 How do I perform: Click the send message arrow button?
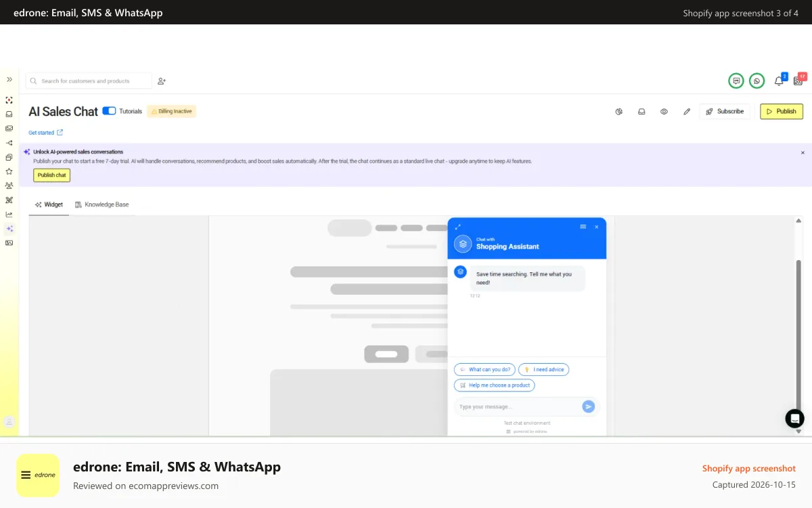click(588, 406)
